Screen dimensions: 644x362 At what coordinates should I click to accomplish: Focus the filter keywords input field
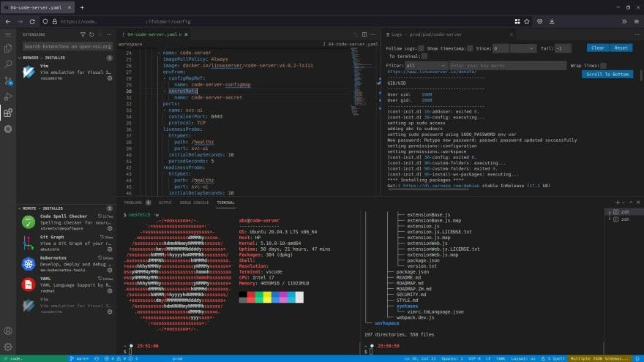(x=508, y=66)
